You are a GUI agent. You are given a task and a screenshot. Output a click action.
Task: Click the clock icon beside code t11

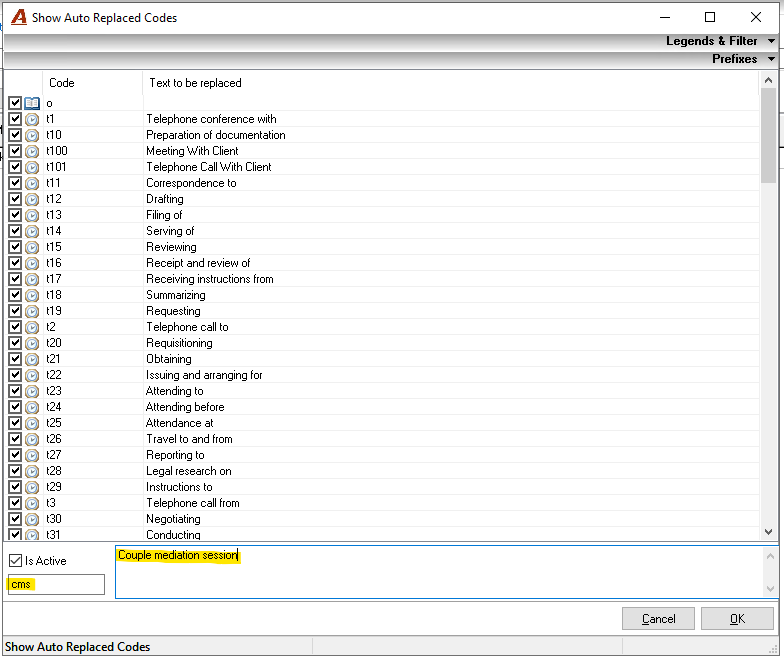[32, 184]
